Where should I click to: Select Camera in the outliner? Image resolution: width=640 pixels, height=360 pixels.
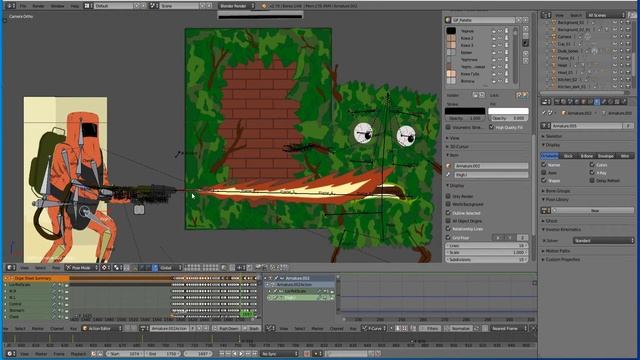point(564,37)
